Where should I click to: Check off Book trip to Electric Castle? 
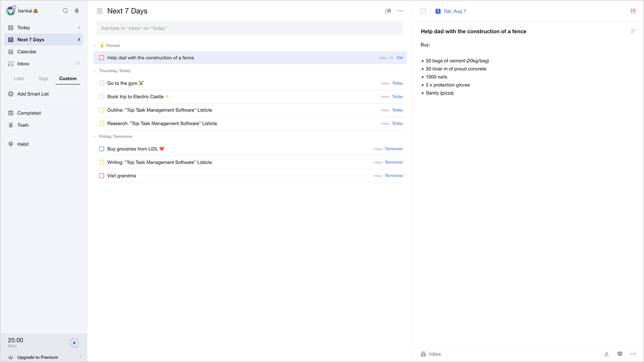(x=102, y=97)
